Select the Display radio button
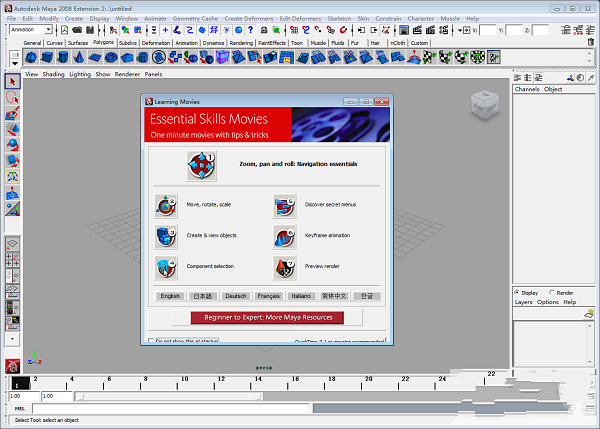This screenshot has height=429, width=600. [x=517, y=292]
